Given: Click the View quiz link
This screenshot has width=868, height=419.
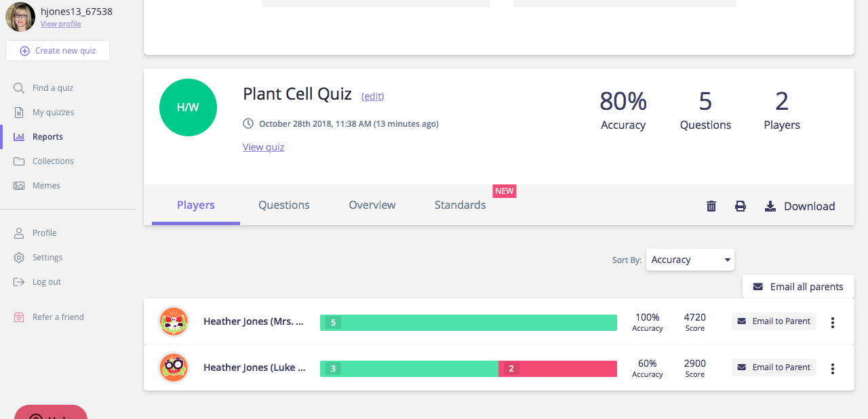Looking at the screenshot, I should [263, 147].
